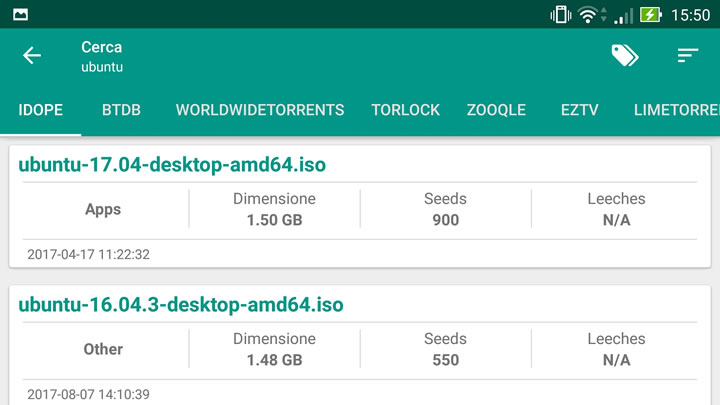Image resolution: width=720 pixels, height=405 pixels.
Task: Open the TORLOCK tab
Action: (x=405, y=110)
